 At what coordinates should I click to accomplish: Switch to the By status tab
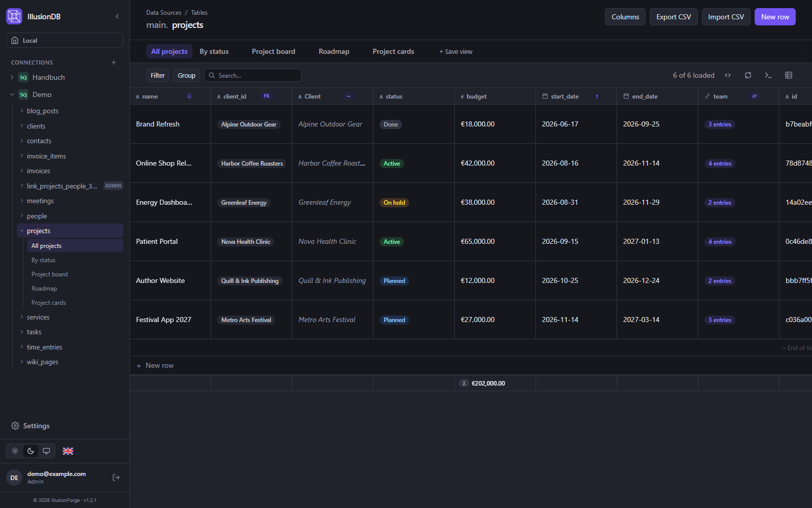pyautogui.click(x=214, y=51)
